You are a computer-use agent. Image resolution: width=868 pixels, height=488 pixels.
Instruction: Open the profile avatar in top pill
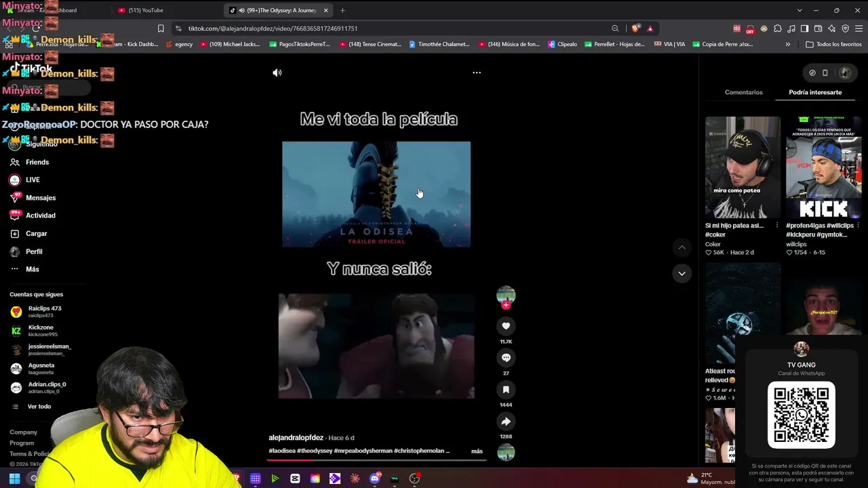[x=845, y=73]
